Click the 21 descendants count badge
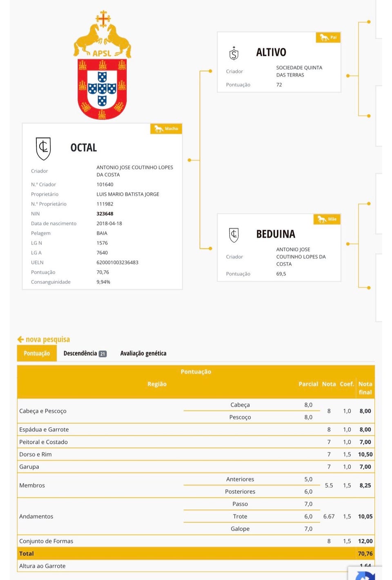The width and height of the screenshot is (392, 580). pyautogui.click(x=103, y=354)
